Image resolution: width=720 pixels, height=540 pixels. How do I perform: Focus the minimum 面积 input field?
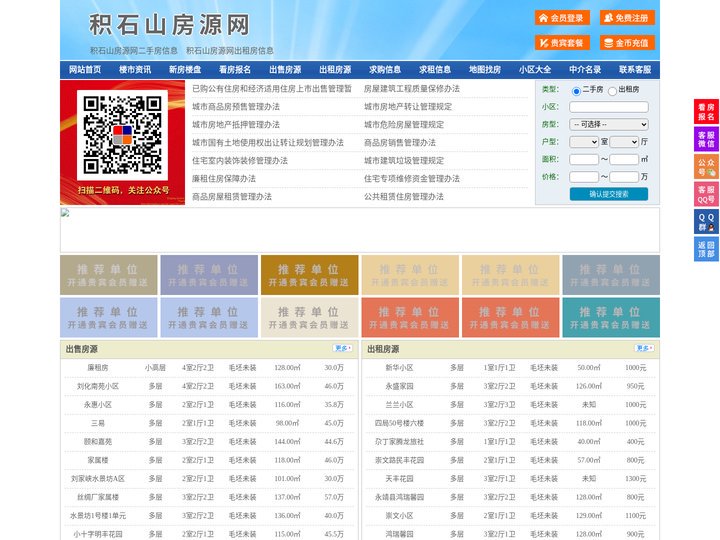click(x=584, y=159)
